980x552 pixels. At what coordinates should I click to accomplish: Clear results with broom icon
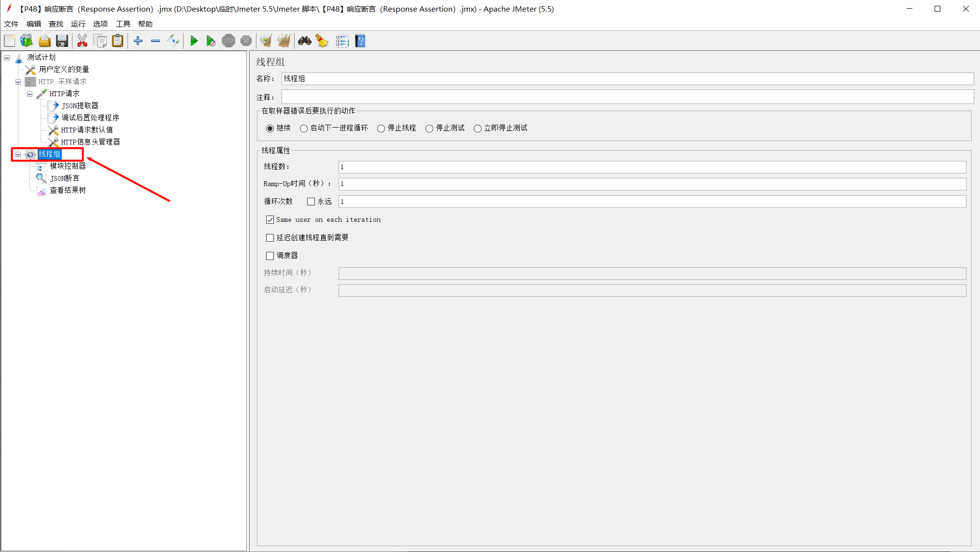(x=266, y=41)
